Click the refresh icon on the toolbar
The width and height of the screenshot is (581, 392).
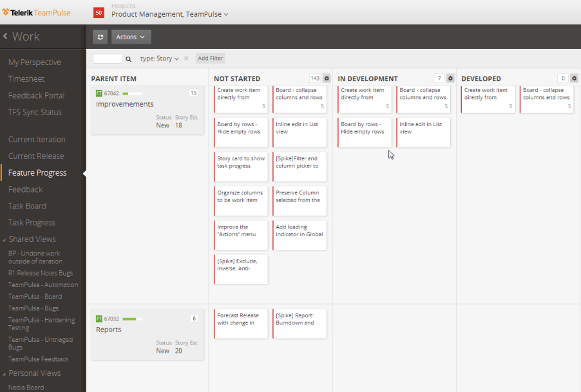(100, 37)
